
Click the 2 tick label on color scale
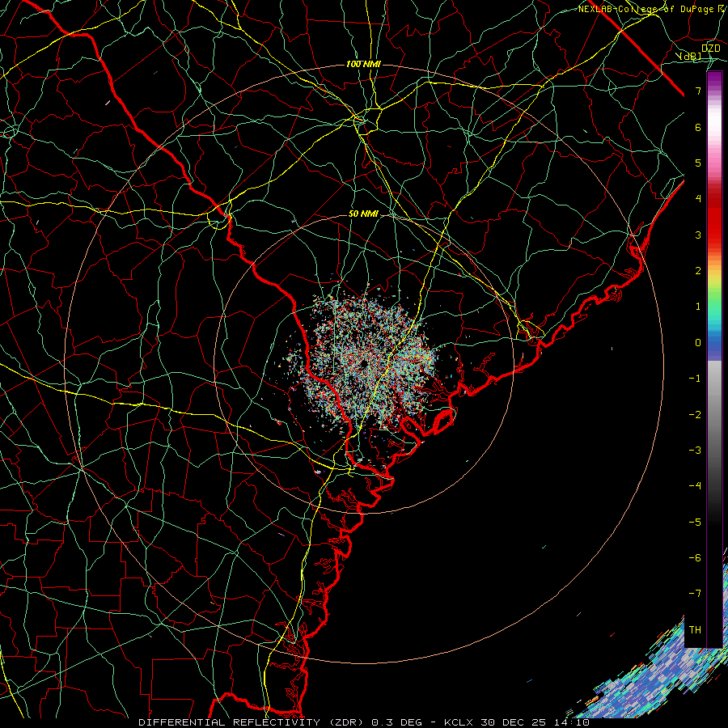tap(698, 271)
